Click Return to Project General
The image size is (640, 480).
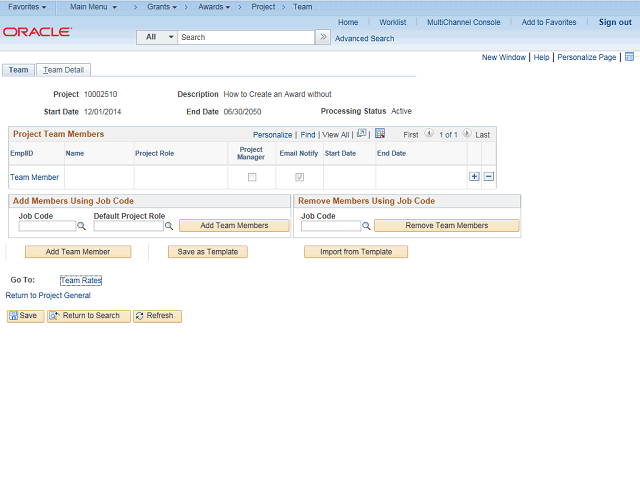point(48,296)
